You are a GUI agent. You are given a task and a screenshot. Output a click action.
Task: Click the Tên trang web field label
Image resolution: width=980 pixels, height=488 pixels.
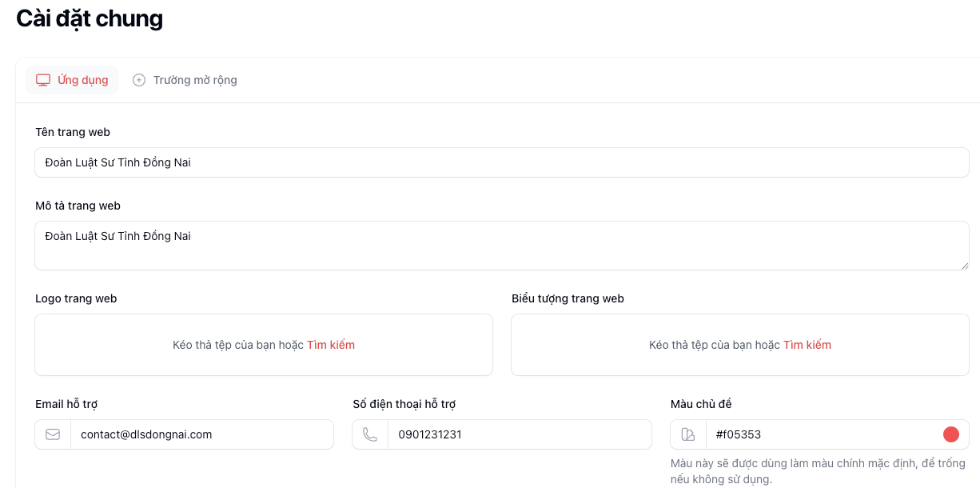(x=73, y=132)
